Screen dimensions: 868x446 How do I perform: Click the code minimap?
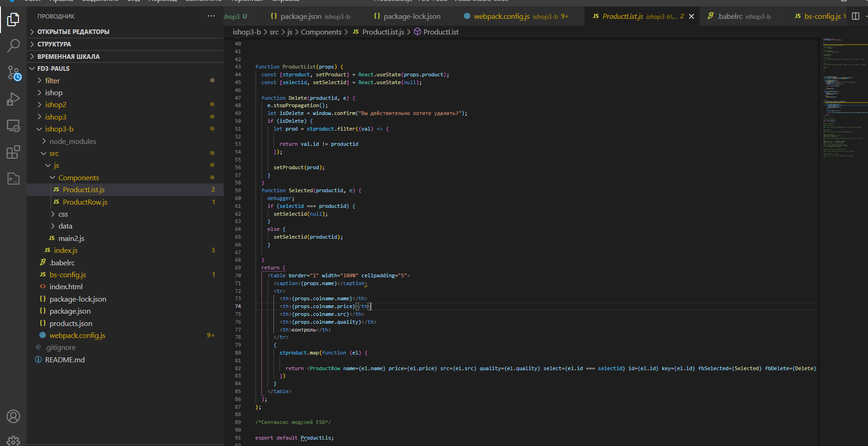[844, 98]
